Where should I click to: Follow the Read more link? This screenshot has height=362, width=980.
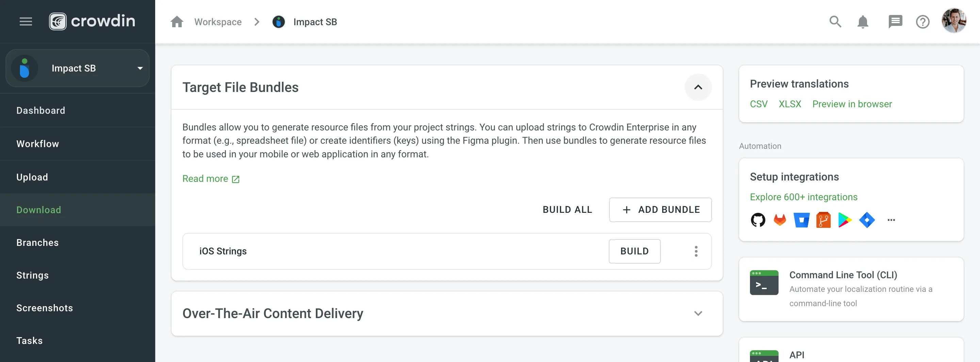click(210, 179)
